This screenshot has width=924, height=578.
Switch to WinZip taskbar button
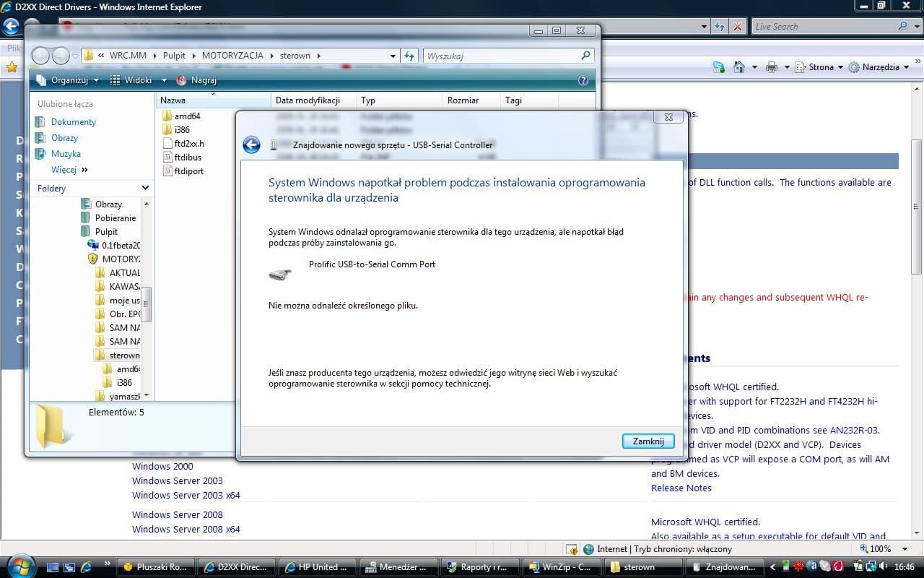pyautogui.click(x=560, y=567)
